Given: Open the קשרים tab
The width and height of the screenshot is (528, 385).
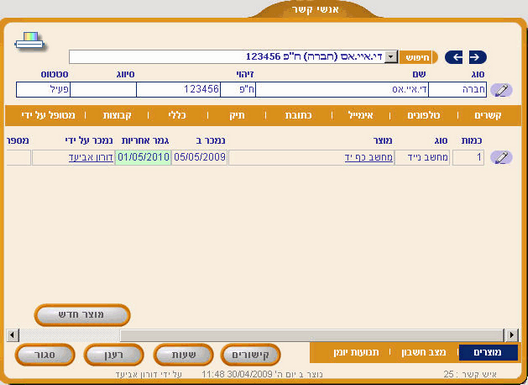Looking at the screenshot, I should [x=488, y=116].
